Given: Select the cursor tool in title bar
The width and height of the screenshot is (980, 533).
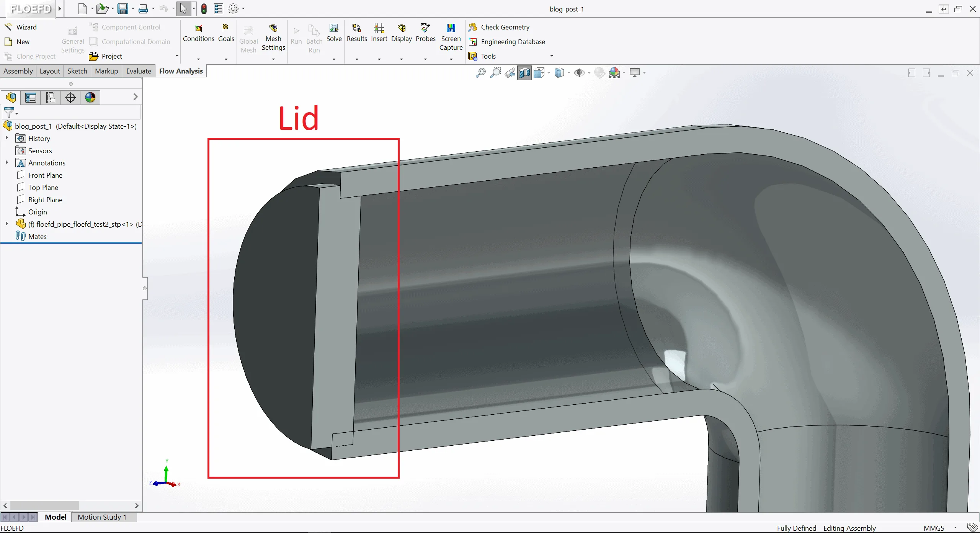Looking at the screenshot, I should pyautogui.click(x=184, y=9).
